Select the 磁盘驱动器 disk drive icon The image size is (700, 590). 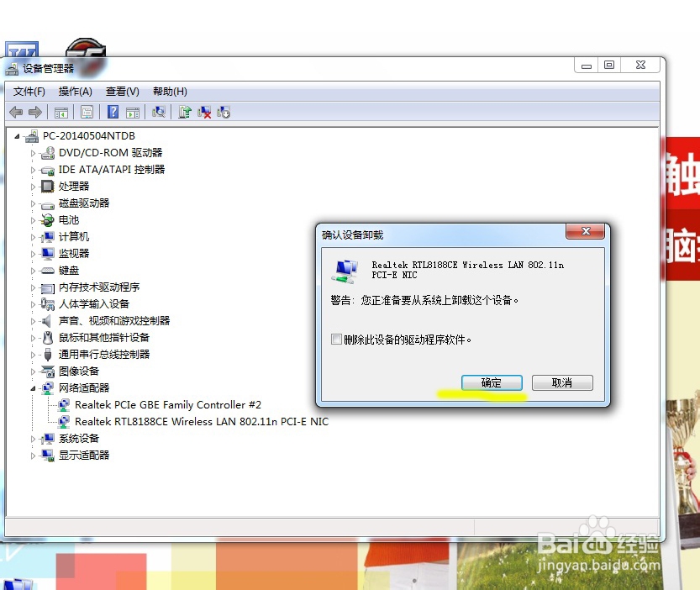coord(47,205)
